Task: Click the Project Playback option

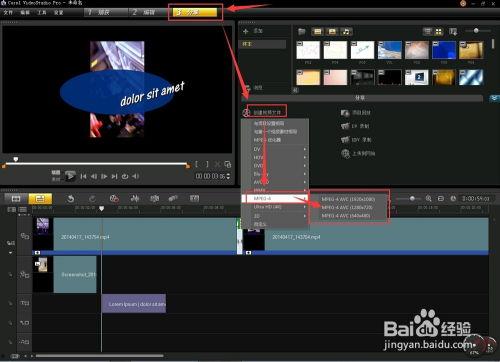Action: tap(356, 113)
